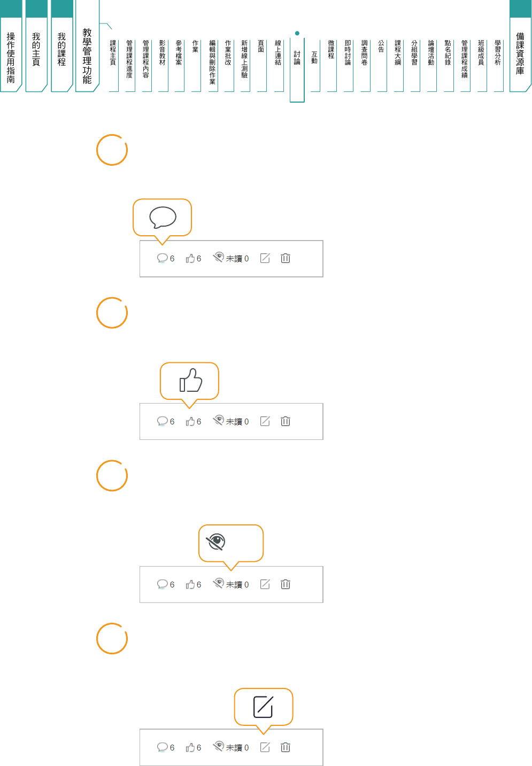The width and height of the screenshot is (532, 766).
Task: Click the edit icon in the first toolbar
Action: 265,258
